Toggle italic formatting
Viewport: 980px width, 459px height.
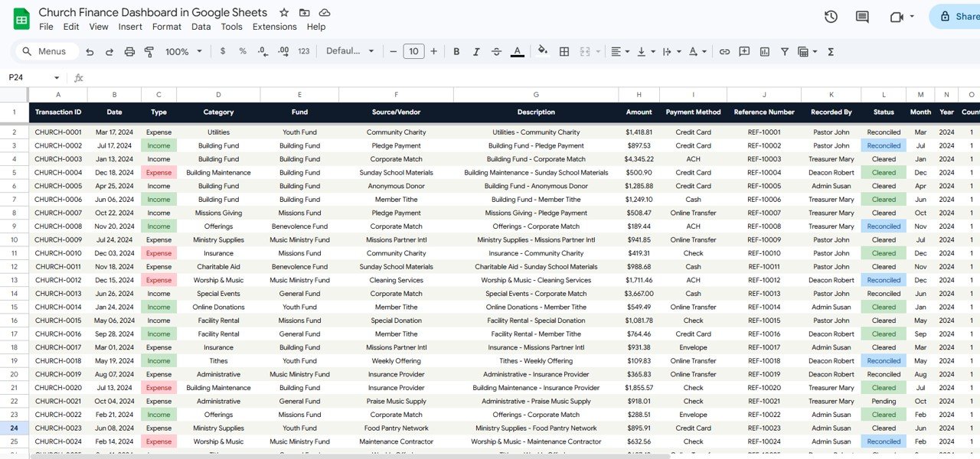[476, 51]
